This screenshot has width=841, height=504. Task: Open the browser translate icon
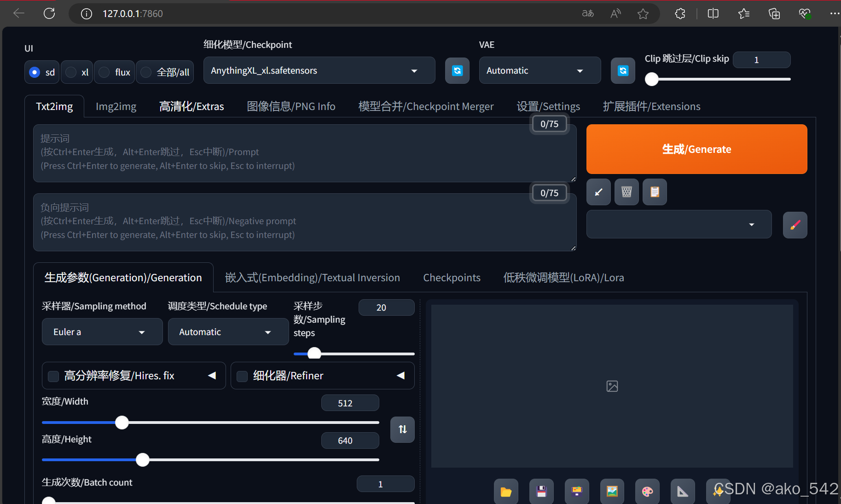pos(588,13)
